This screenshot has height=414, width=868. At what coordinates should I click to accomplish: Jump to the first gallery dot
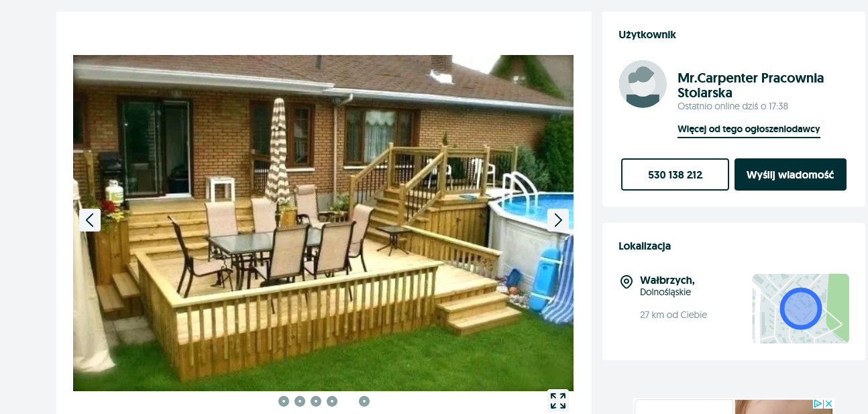point(284,401)
